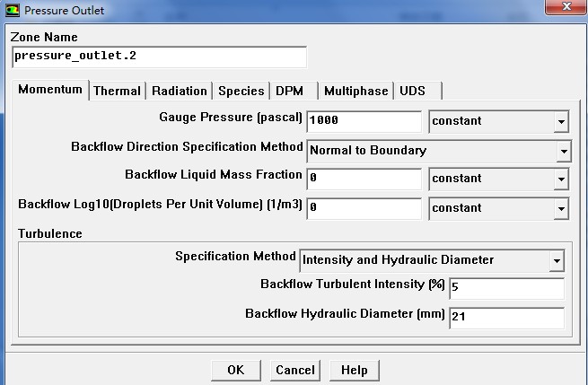Click the Gauge Pressure value field
The height and width of the screenshot is (385, 588).
[364, 120]
